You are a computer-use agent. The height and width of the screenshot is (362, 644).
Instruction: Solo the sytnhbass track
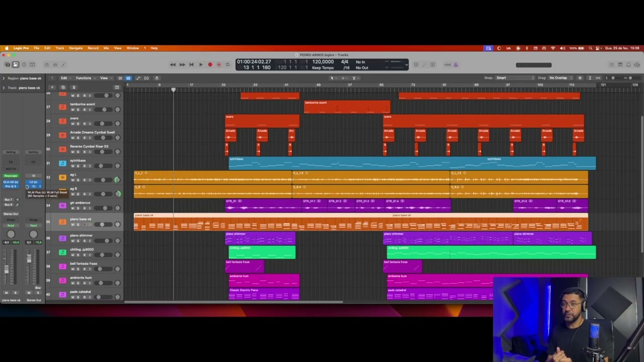[x=78, y=166]
